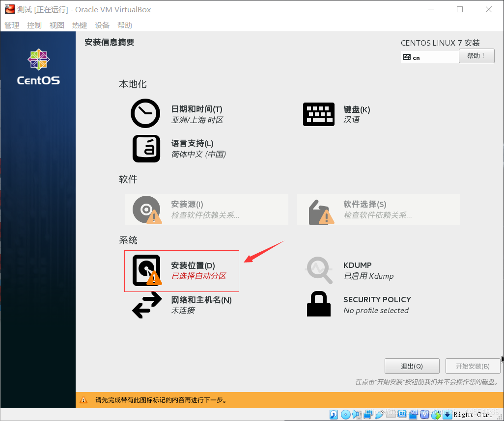Click the CentOS logo in sidebar
Viewport: 504px width, 421px height.
coord(38,67)
